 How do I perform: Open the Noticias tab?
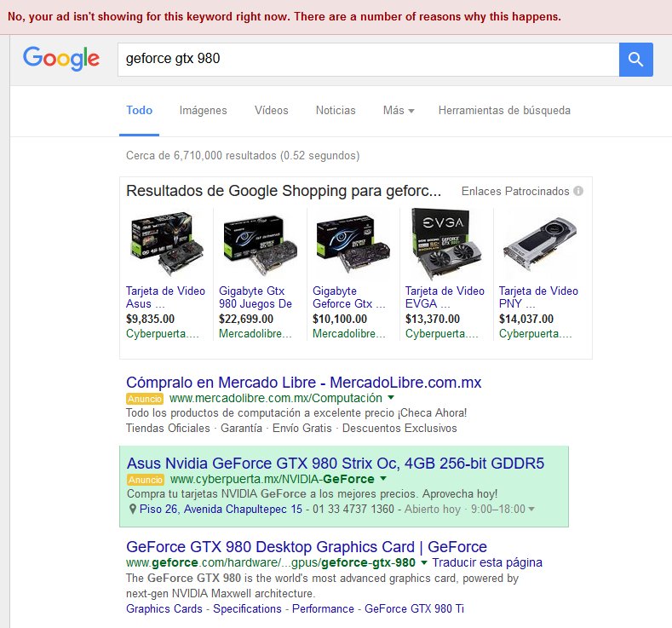[x=336, y=110]
